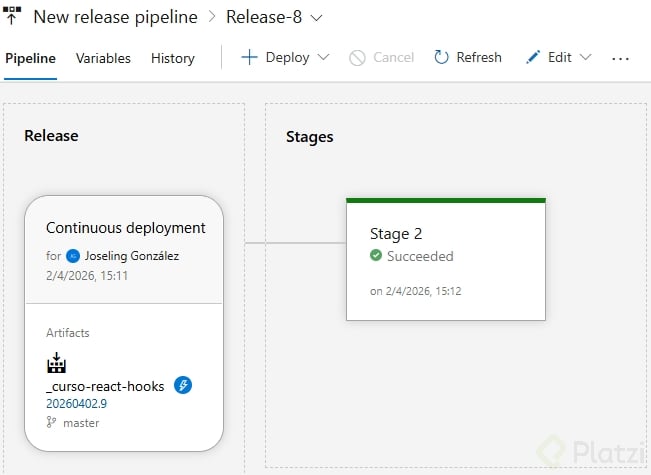Open the Stage 2 card
This screenshot has width=651, height=475.
click(x=445, y=260)
